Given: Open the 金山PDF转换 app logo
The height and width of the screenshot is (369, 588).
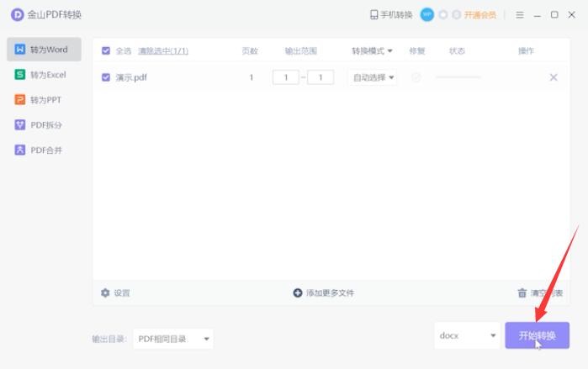Looking at the screenshot, I should click(18, 14).
